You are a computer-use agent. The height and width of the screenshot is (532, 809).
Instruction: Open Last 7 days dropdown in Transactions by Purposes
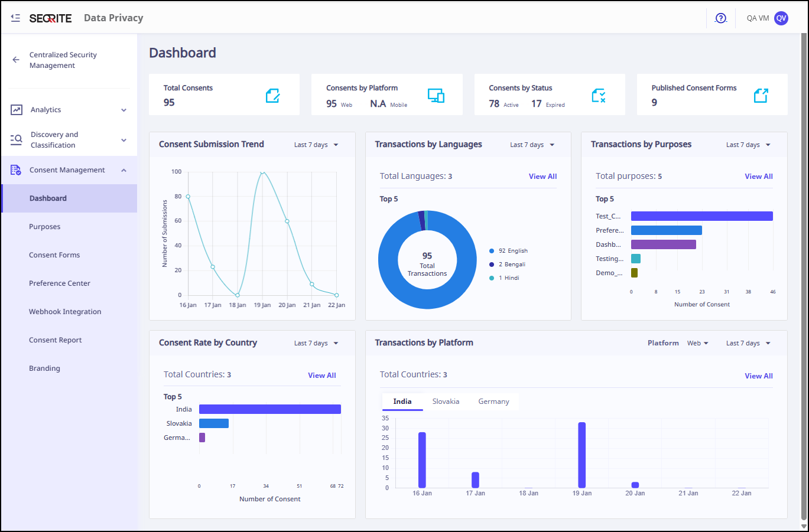pos(748,145)
